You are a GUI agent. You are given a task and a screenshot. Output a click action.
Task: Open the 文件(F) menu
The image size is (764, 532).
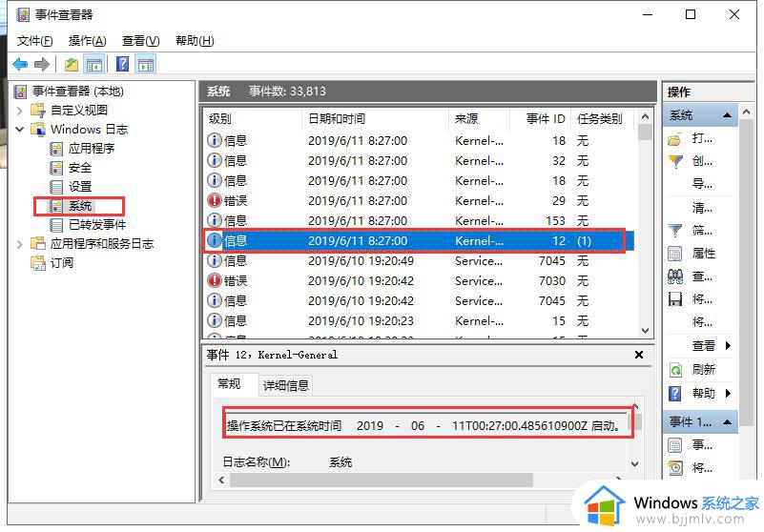pyautogui.click(x=34, y=41)
